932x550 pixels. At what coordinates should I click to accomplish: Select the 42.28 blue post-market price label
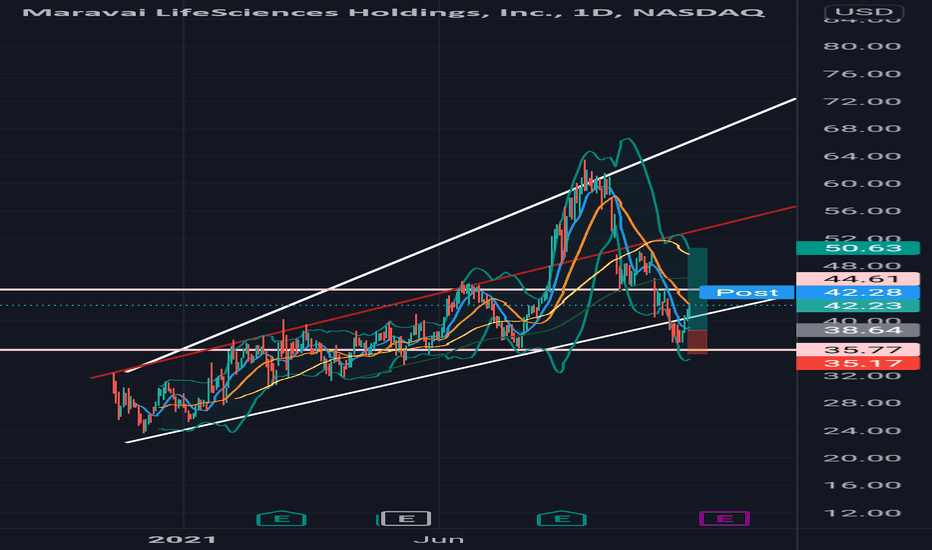point(858,292)
